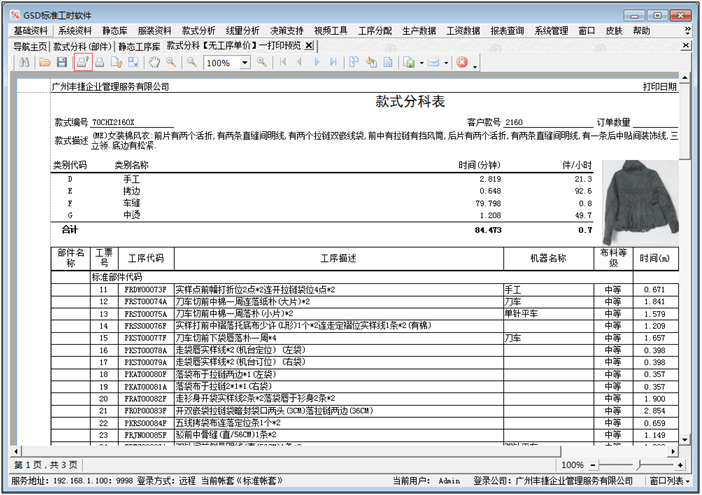Open the 工序分配 menu

[375, 30]
